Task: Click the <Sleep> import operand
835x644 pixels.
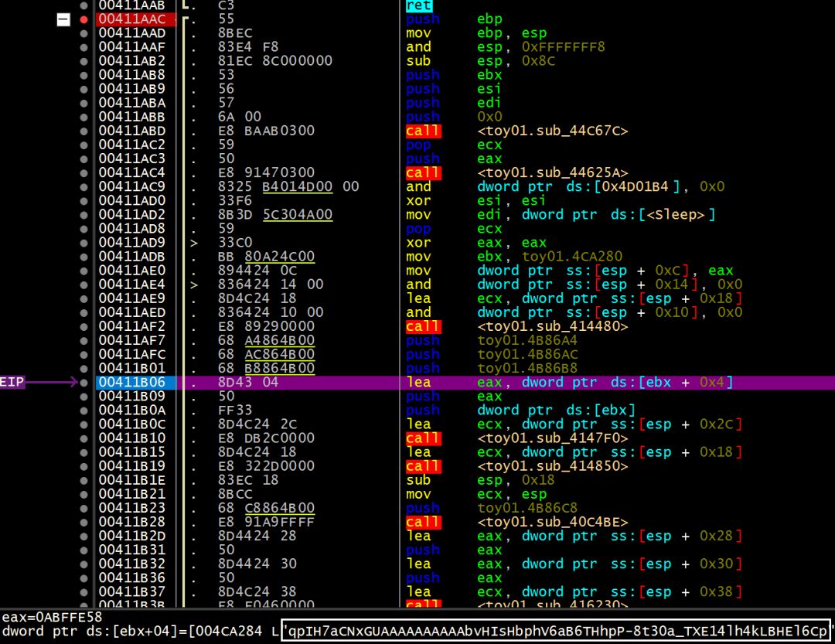Action: pyautogui.click(x=677, y=215)
